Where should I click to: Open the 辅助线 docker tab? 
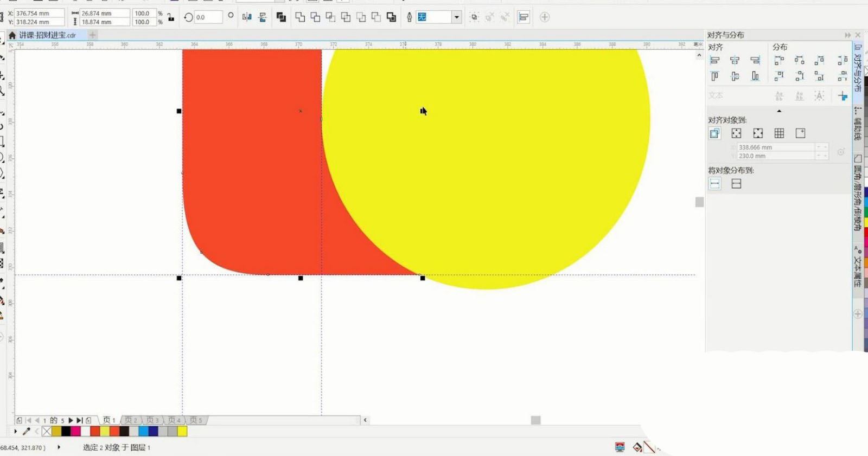[x=858, y=124]
